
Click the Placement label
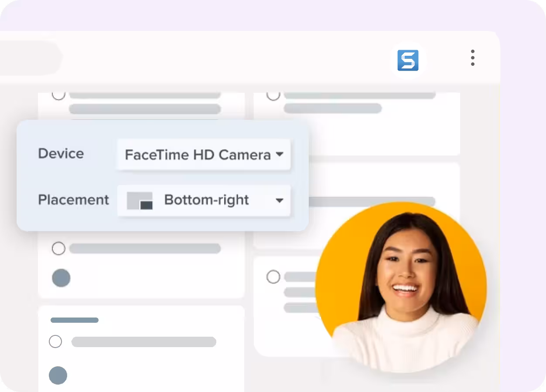click(x=74, y=200)
